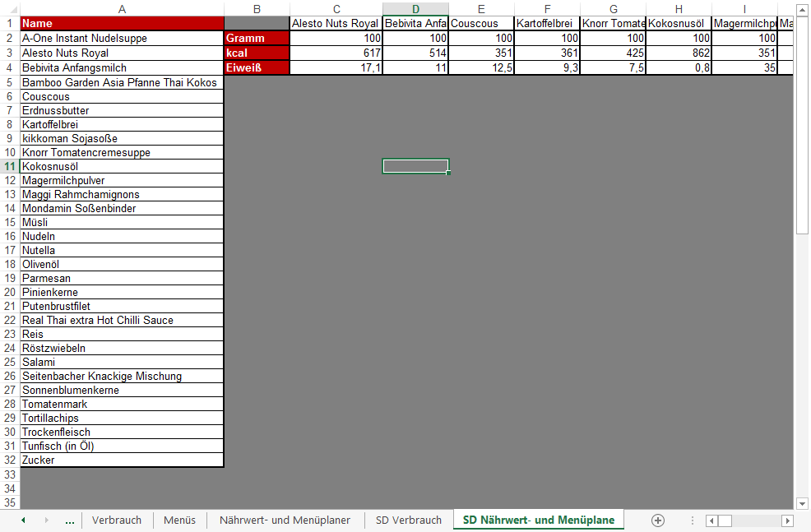Viewport: 811px width, 532px height.
Task: Select the red Name header cell
Action: click(122, 24)
